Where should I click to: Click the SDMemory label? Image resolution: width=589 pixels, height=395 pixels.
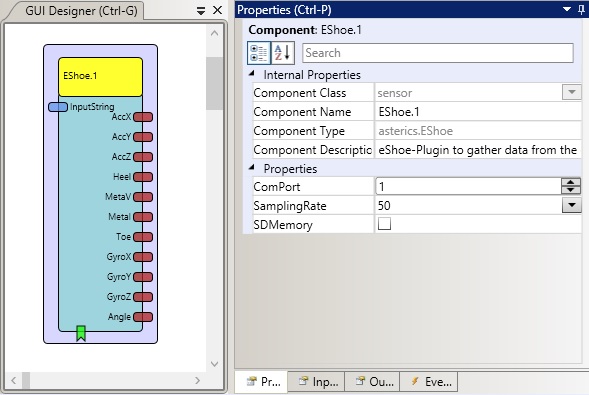point(282,225)
